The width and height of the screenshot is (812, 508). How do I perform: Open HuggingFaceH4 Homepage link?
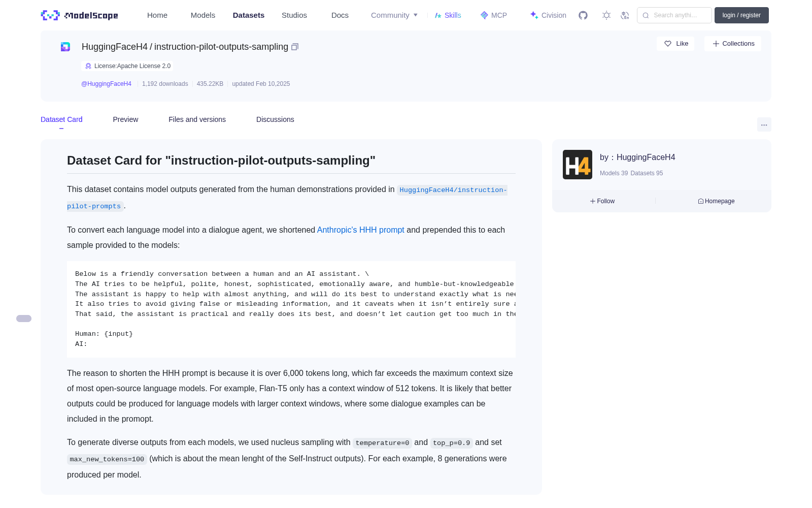(x=716, y=201)
